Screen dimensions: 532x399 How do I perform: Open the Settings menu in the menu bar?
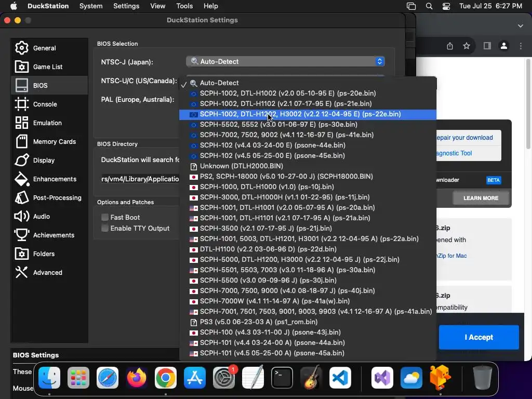click(126, 6)
